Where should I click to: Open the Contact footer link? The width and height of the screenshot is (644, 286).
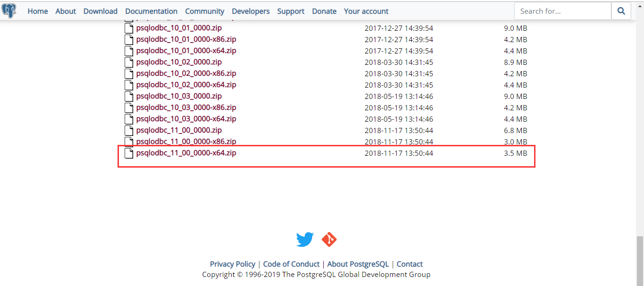tap(409, 264)
